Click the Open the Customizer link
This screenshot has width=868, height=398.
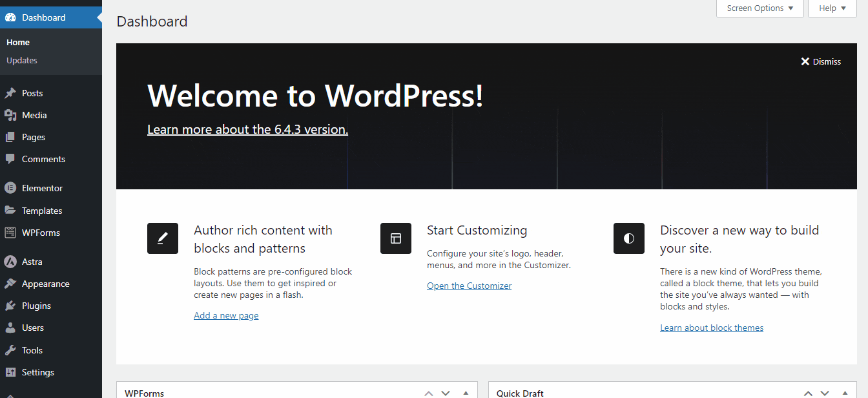pos(469,285)
